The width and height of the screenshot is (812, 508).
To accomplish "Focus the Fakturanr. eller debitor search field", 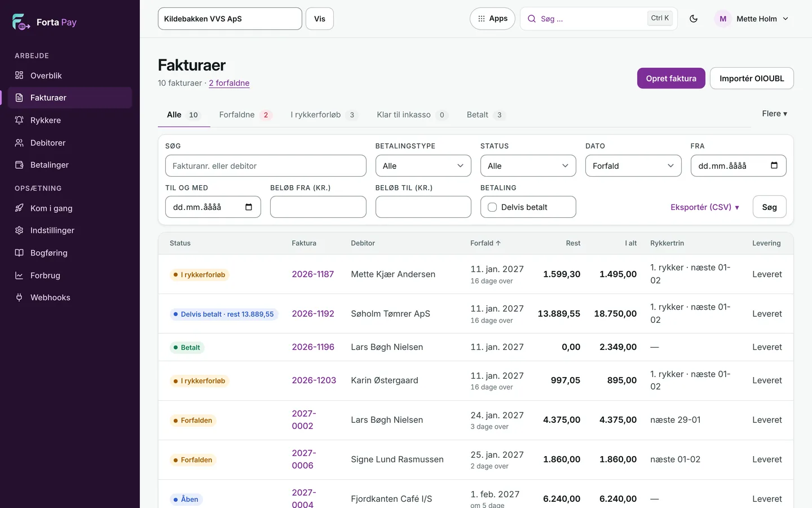I will pyautogui.click(x=266, y=166).
